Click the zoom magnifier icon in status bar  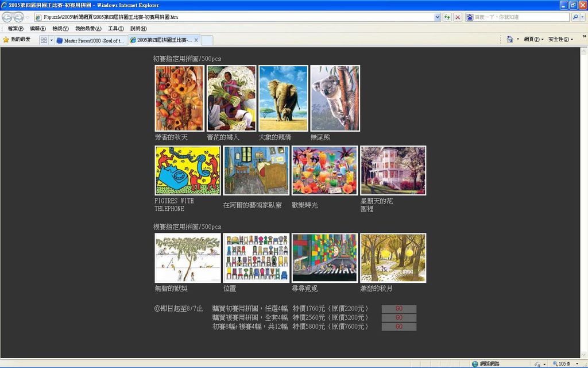click(x=555, y=364)
